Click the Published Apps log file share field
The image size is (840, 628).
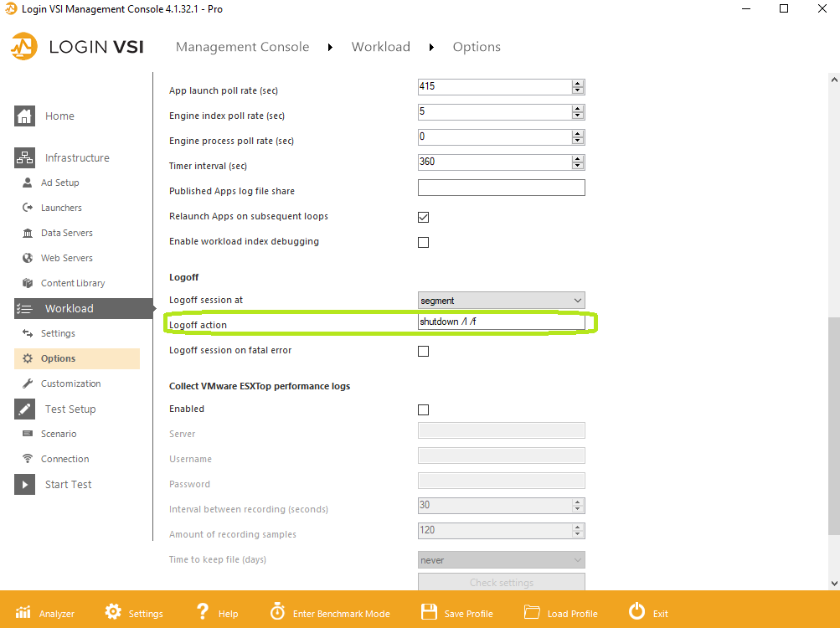(x=502, y=188)
